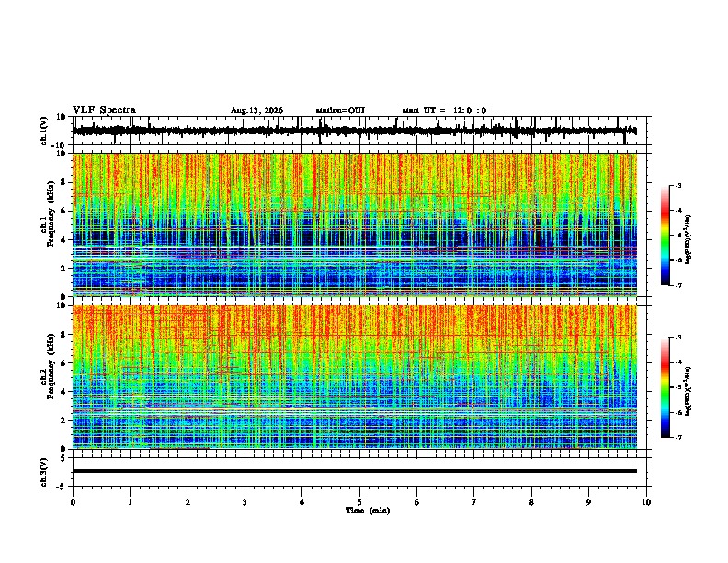Click the "5" tick on ch.3(V) axis
728x563 pixels.
point(64,457)
